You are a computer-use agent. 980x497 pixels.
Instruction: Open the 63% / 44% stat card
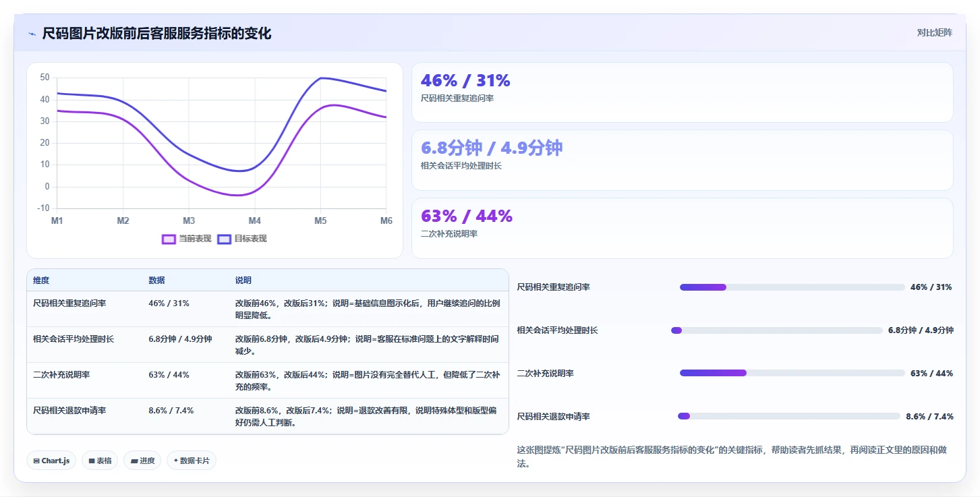pyautogui.click(x=683, y=228)
